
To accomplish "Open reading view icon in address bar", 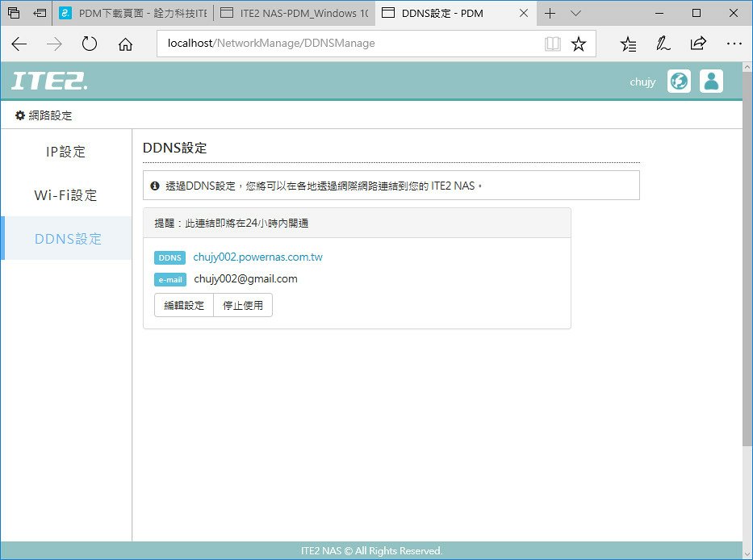I will [x=553, y=44].
